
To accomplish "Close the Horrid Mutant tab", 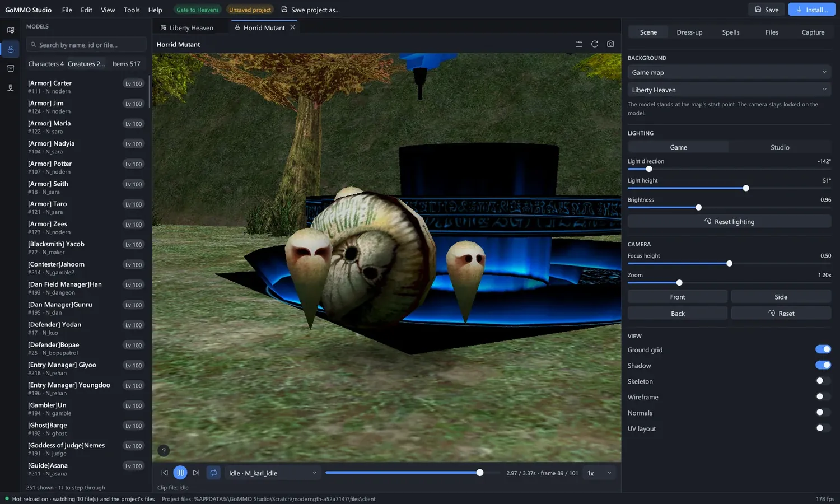I will (x=292, y=27).
